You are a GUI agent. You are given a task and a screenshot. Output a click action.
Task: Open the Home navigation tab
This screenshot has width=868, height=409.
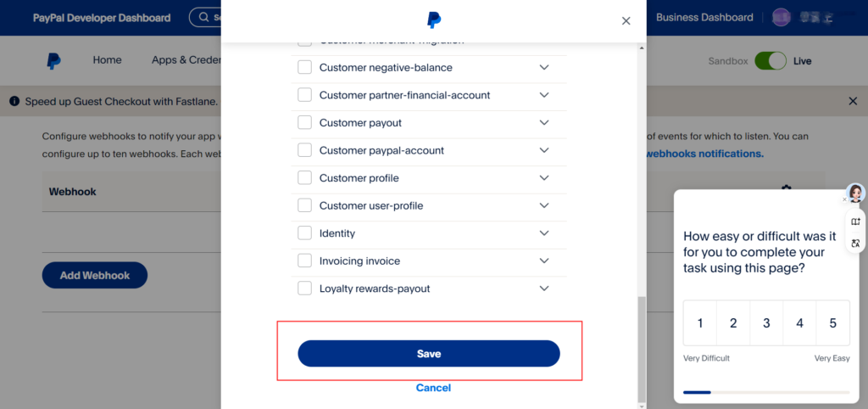pos(108,60)
